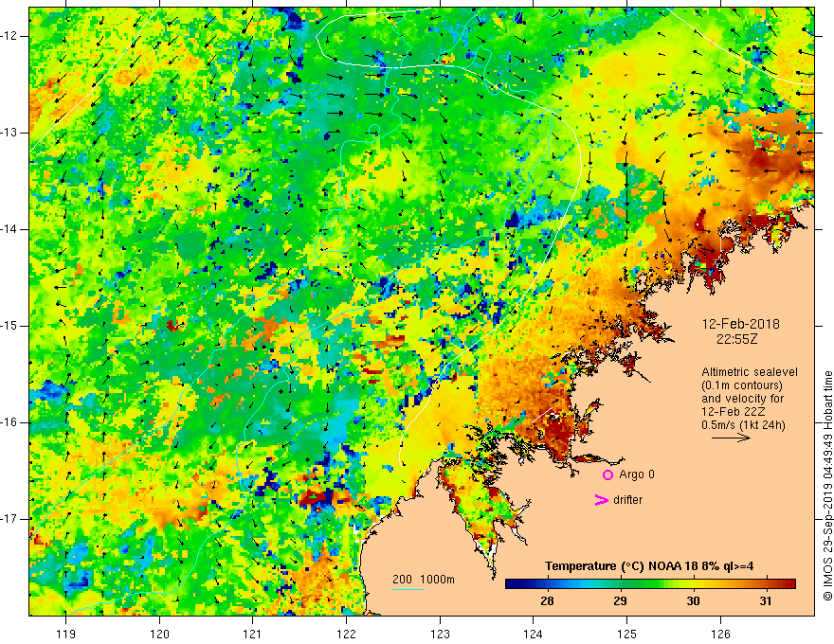
Task: Click the latitude axis label -12
Action: [x=10, y=36]
